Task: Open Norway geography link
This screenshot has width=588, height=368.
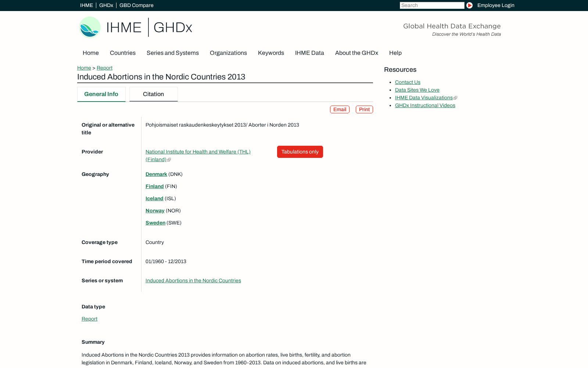Action: point(155,211)
